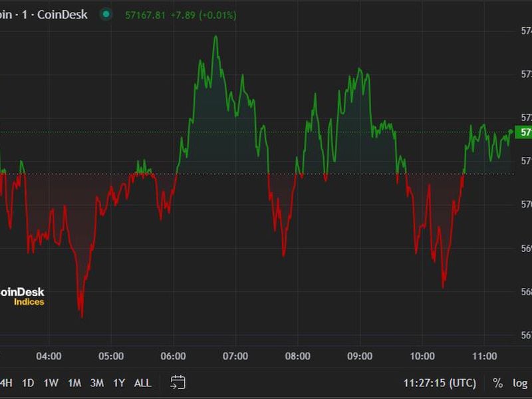Set the chart range to 1Y
The width and height of the screenshot is (532, 399).
119,383
